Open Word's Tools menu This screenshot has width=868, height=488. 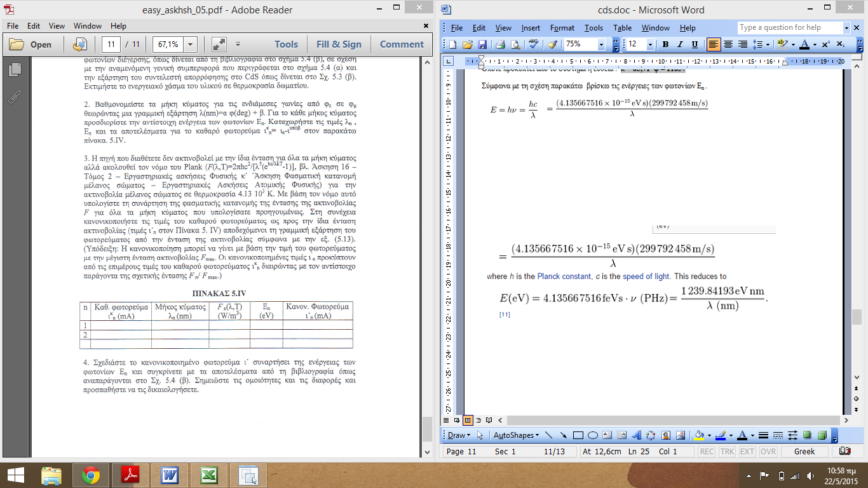[593, 28]
